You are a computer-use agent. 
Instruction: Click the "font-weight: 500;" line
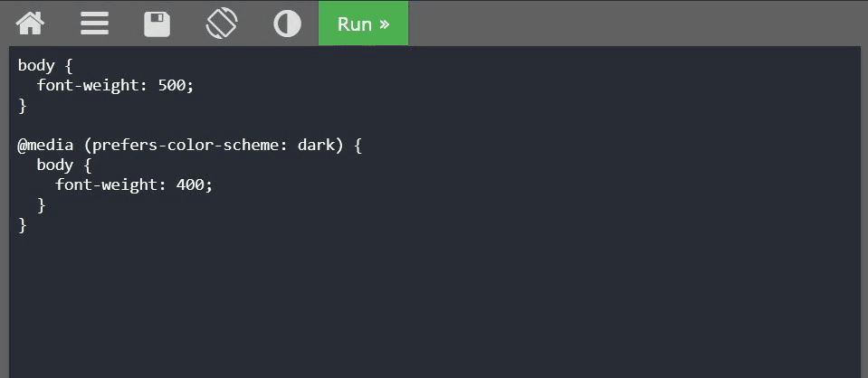115,86
